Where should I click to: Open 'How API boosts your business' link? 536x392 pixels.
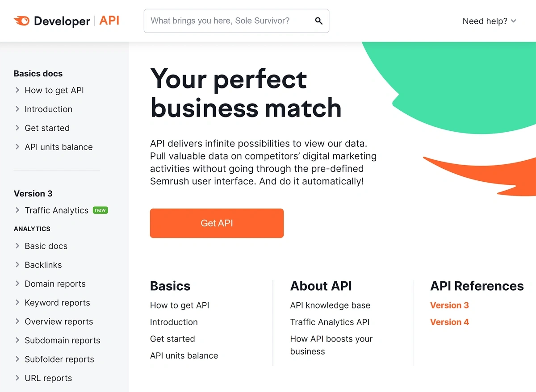[331, 345]
